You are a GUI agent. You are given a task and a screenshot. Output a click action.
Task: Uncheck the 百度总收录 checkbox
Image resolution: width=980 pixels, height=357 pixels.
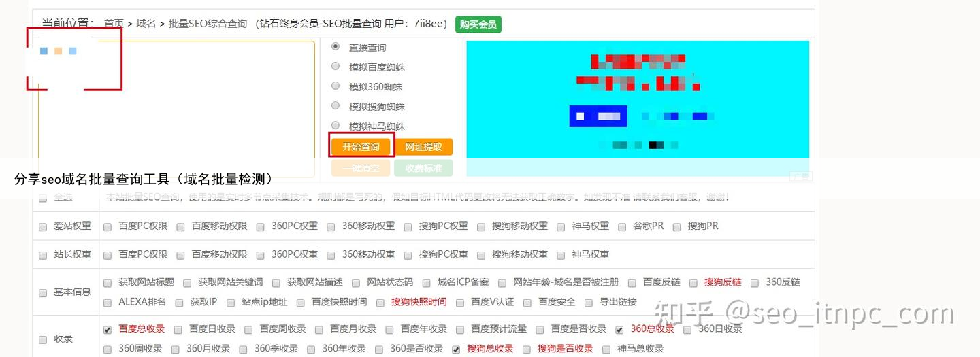click(108, 330)
